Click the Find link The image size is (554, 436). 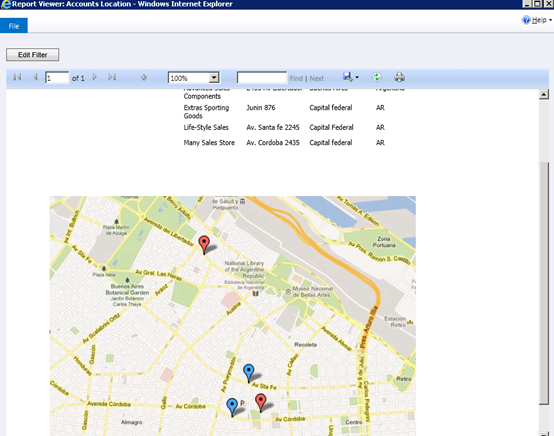point(296,78)
